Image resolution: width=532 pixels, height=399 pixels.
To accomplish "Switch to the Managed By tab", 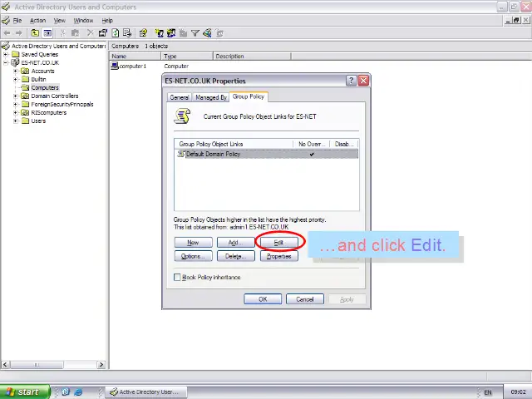I will [x=210, y=97].
